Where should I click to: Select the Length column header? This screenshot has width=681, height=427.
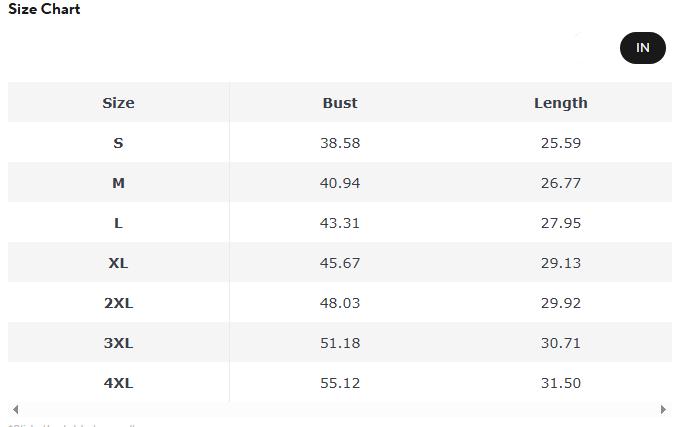click(560, 103)
